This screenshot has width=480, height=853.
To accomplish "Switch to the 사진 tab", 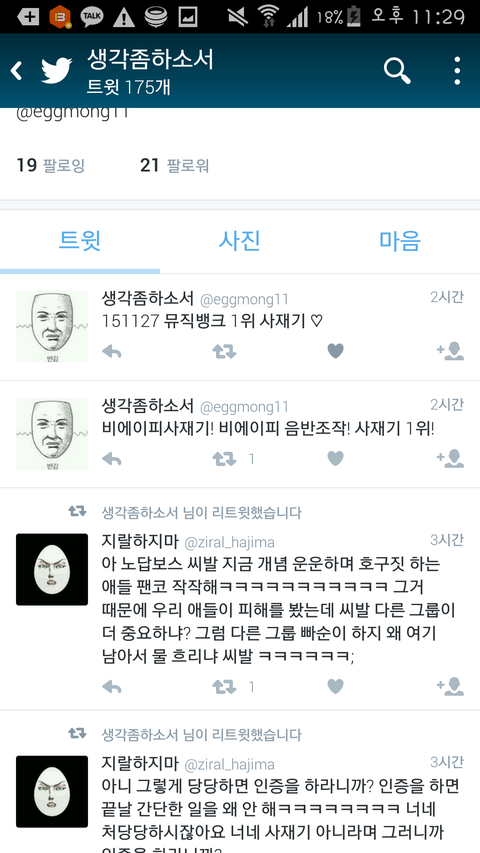I will point(239,240).
